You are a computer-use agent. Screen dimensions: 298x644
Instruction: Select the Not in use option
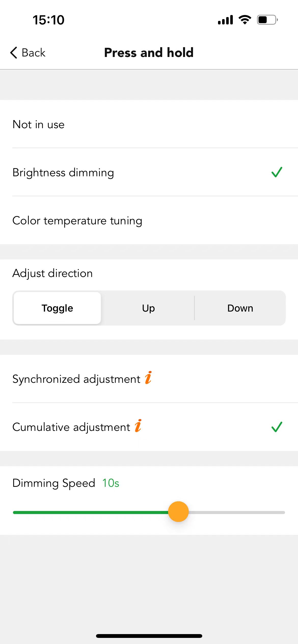point(149,124)
